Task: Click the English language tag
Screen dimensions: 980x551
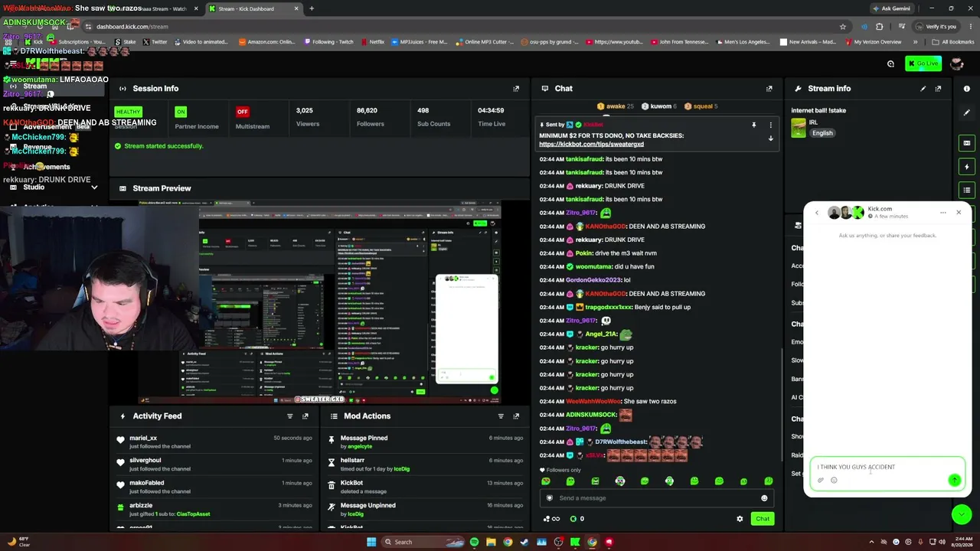Action: (x=822, y=133)
